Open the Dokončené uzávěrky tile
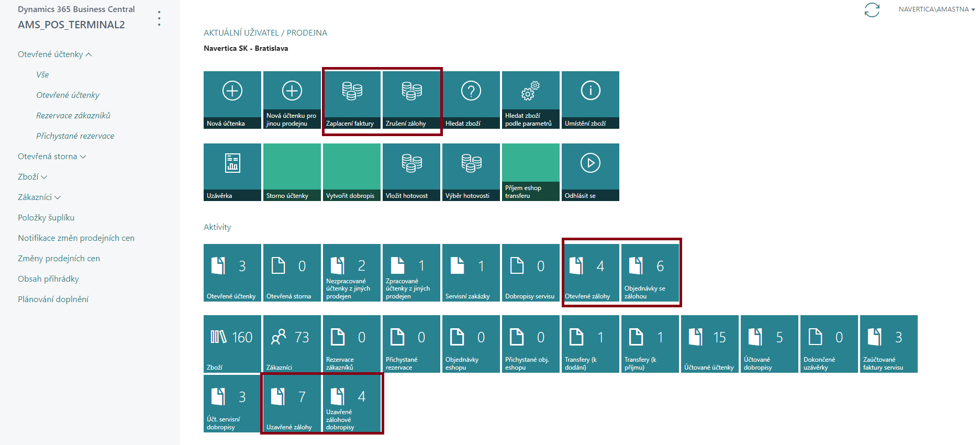The image size is (980, 445). pos(829,344)
